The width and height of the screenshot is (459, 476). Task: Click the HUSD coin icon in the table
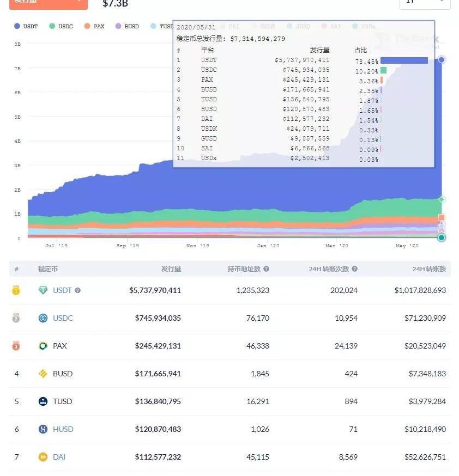43,429
